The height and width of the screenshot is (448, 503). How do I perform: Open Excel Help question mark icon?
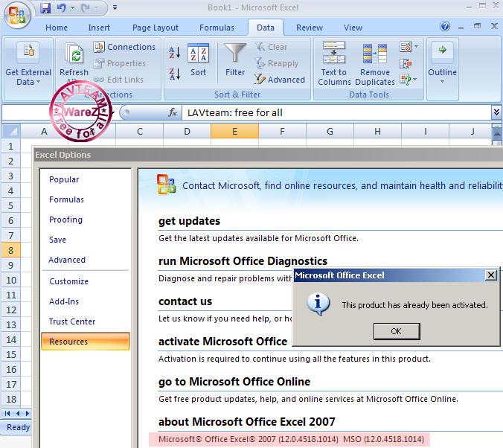(x=445, y=26)
